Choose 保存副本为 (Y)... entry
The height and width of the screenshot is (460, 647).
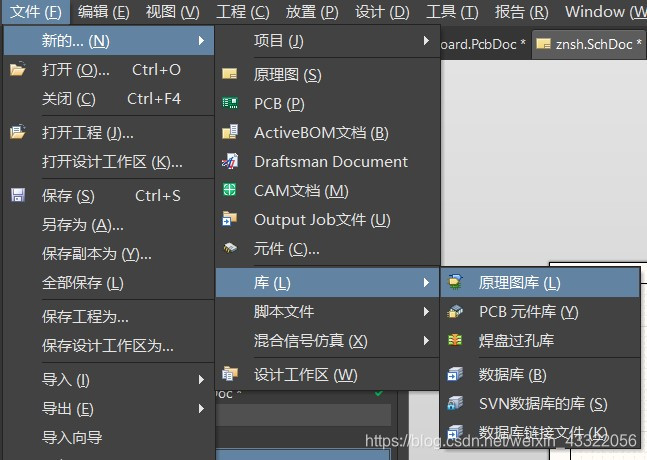[109, 254]
